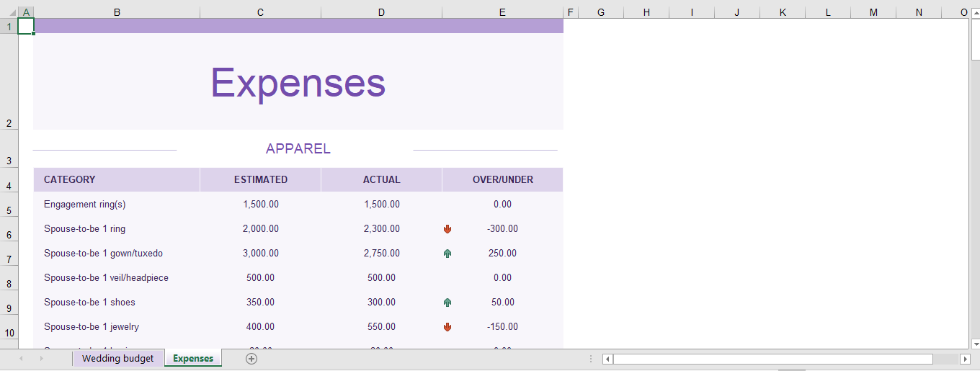Click the actual value 2,300.00 cell
This screenshot has height=371, width=980.
(381, 229)
